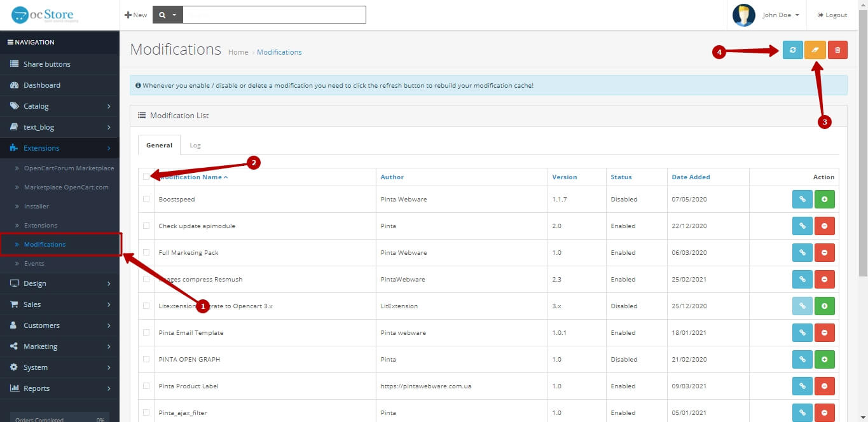Tick the select-all checkbox in table header
The image size is (868, 422).
[x=146, y=177]
